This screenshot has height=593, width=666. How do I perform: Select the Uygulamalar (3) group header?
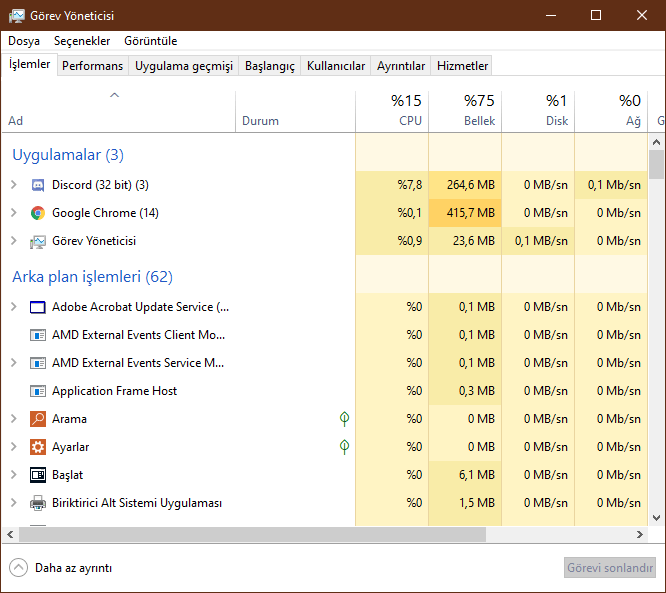68,155
